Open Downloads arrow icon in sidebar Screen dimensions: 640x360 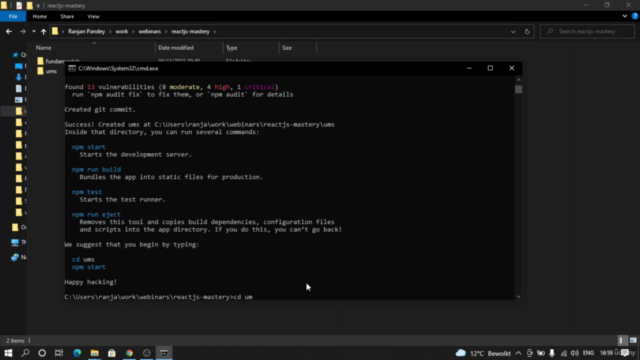point(18,77)
